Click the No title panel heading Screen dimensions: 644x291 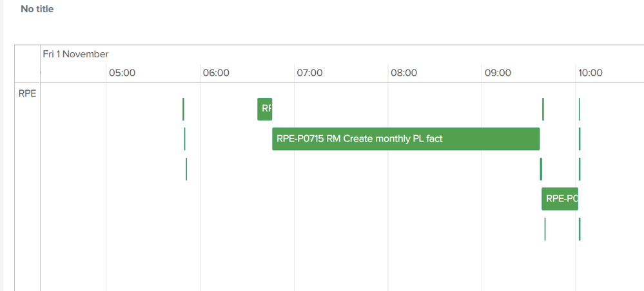click(x=37, y=9)
